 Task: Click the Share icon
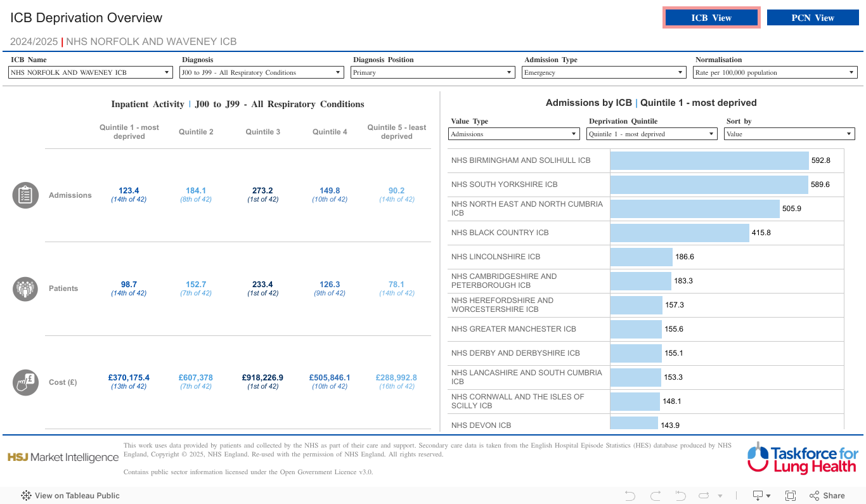tap(827, 496)
